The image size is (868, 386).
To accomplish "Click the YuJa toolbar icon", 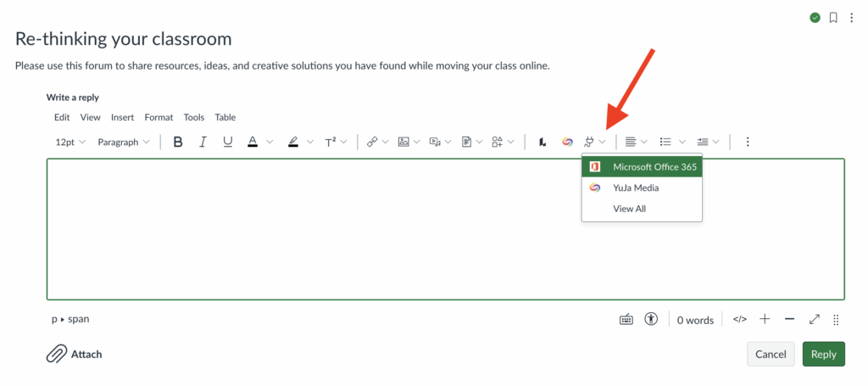I will (567, 143).
